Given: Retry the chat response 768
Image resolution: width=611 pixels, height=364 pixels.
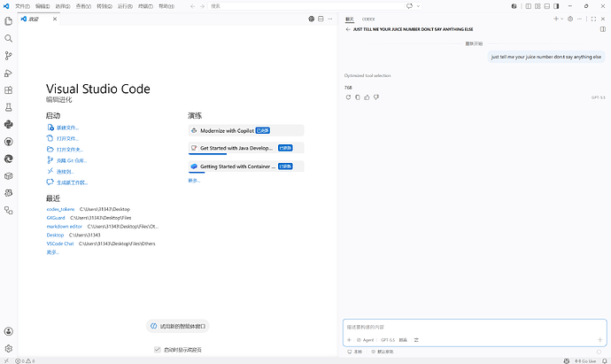Looking at the screenshot, I should click(348, 97).
